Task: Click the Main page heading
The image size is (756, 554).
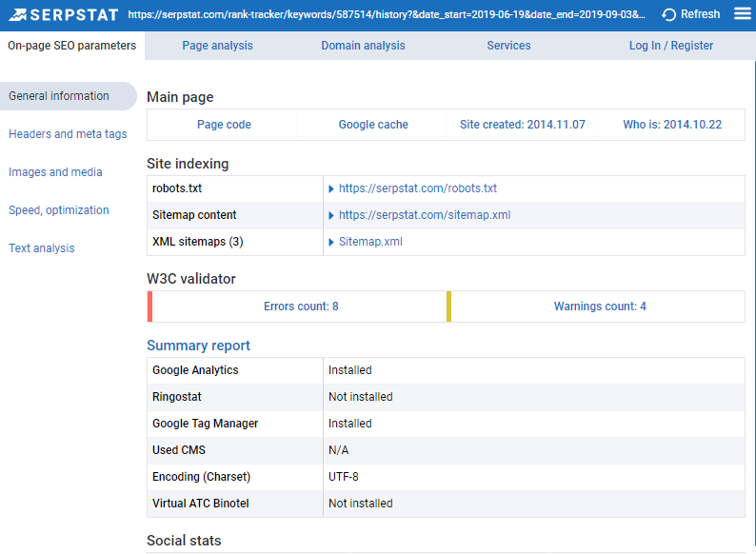Action: pos(180,97)
